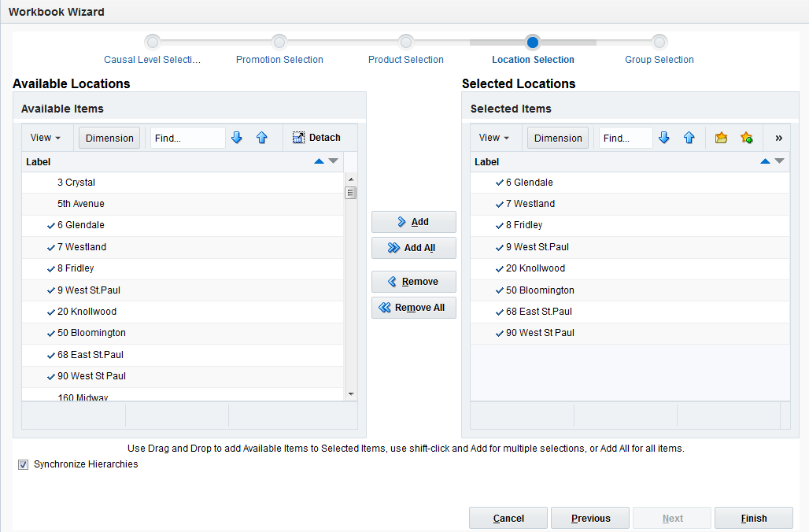The width and height of the screenshot is (809, 532).
Task: Select 90 West St Paul in Available Items
Action: 183,376
